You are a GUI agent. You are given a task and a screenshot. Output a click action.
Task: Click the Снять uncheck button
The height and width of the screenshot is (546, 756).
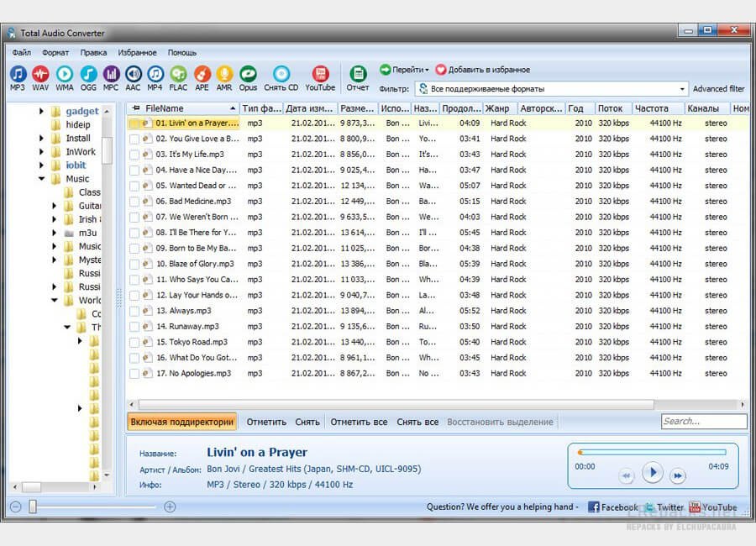pyautogui.click(x=307, y=422)
